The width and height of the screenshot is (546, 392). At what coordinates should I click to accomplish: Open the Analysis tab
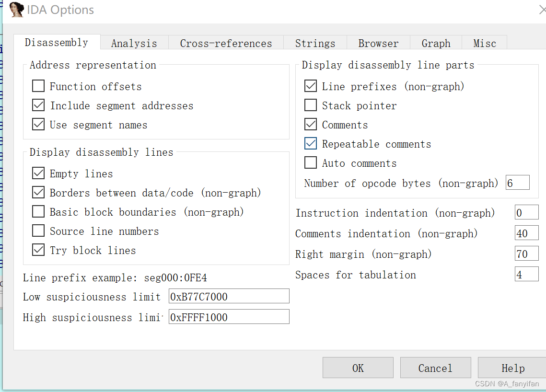(134, 43)
